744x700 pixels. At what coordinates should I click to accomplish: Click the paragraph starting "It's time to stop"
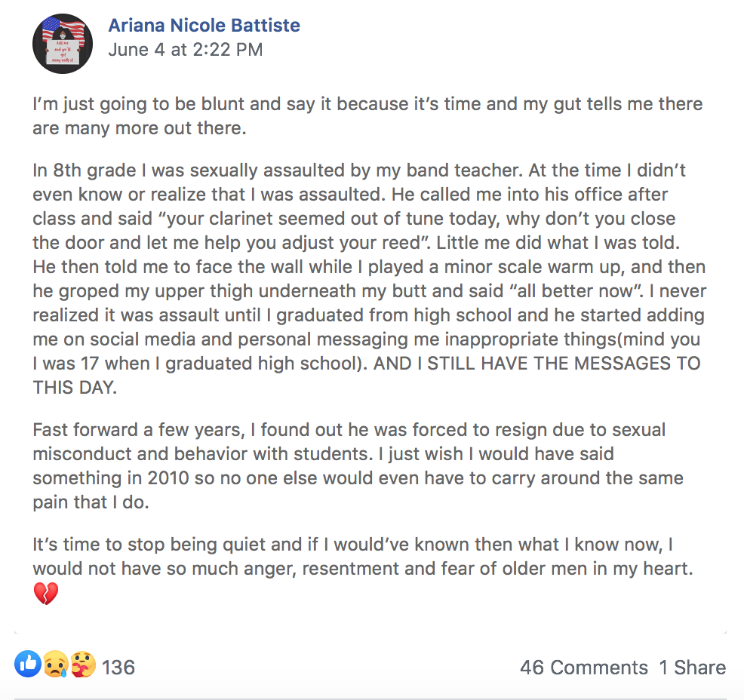(362, 556)
